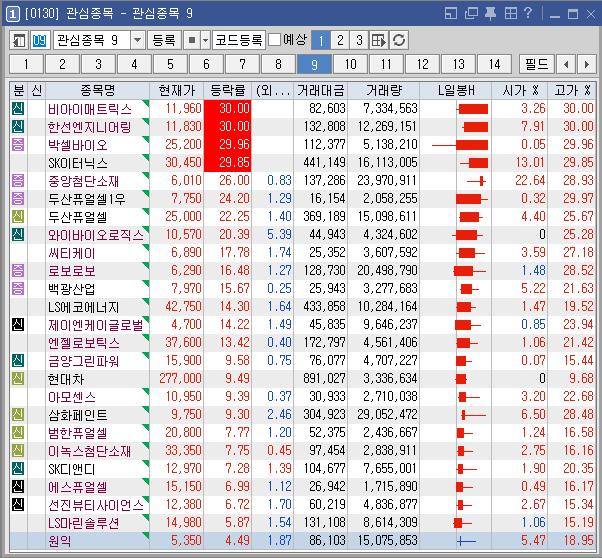Pin the window with the pushpin icon
Image resolution: width=602 pixels, height=558 pixels.
point(490,14)
